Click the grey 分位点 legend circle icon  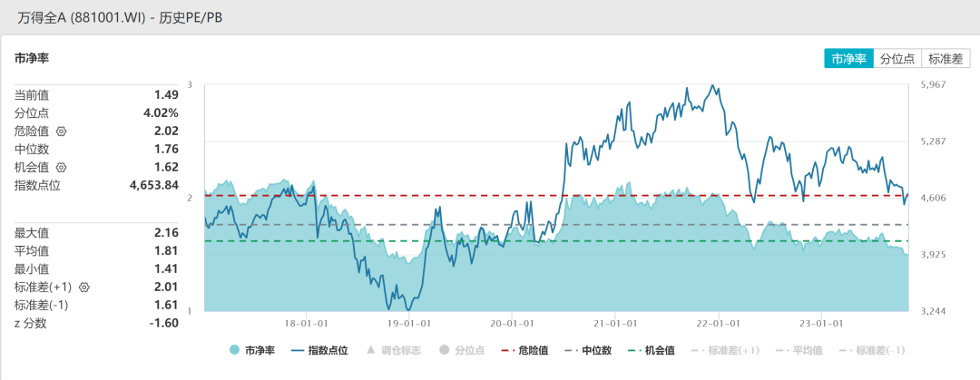tap(444, 350)
